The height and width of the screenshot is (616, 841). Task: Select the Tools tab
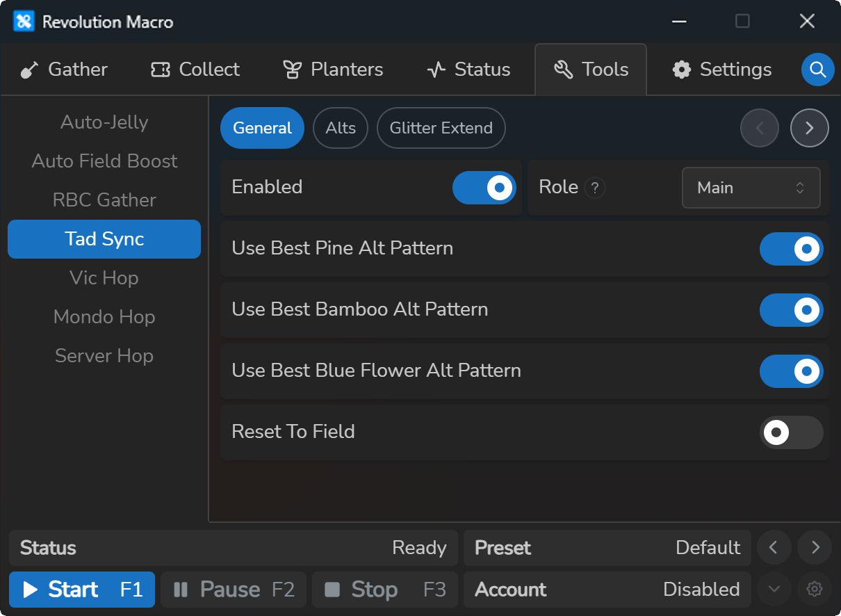pos(591,70)
